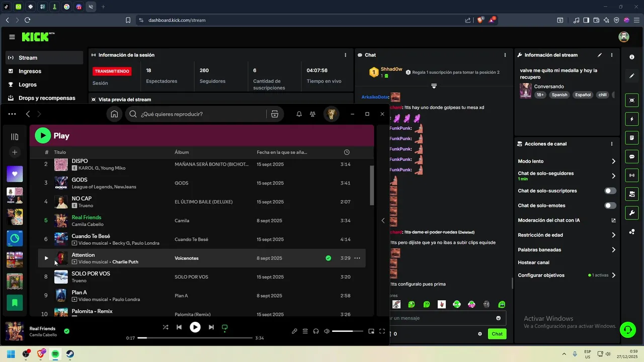This screenshot has width=644, height=362.
Task: Open the Spotify browse icon in search bar
Action: coord(275,114)
